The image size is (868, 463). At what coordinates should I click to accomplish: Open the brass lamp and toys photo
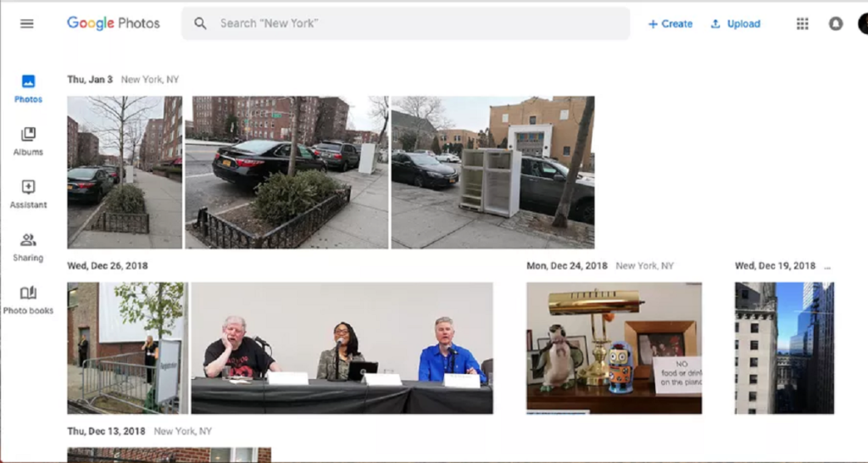(614, 348)
